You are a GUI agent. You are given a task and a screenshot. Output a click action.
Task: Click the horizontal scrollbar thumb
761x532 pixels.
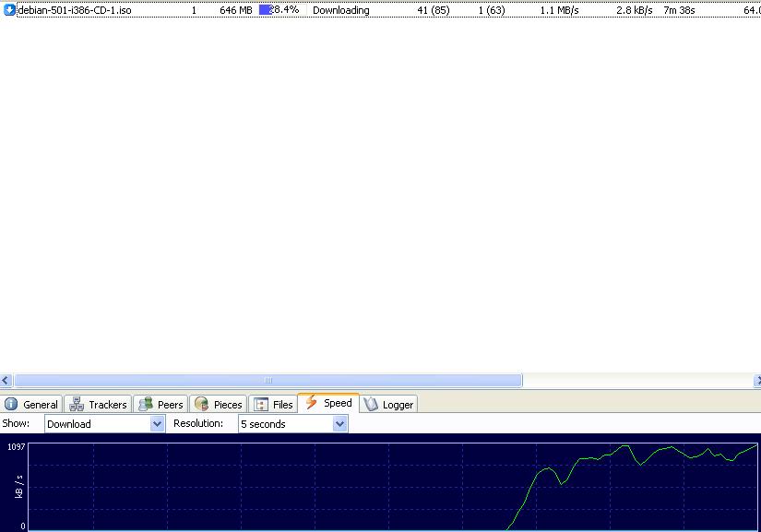coord(268,381)
